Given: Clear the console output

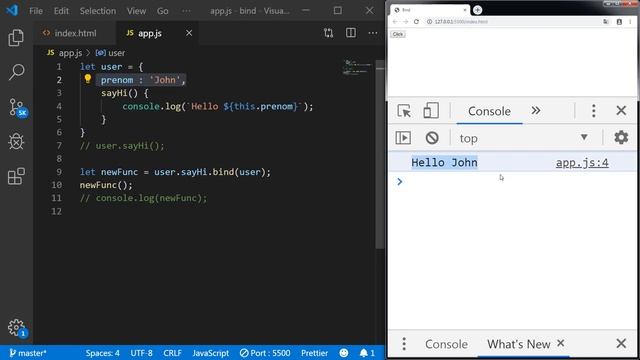Looking at the screenshot, I should (432, 138).
